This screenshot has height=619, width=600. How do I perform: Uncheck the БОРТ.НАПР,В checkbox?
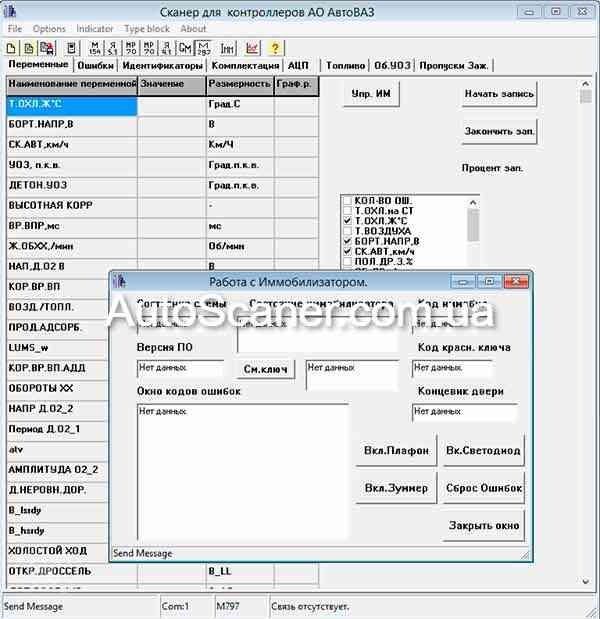pos(347,241)
